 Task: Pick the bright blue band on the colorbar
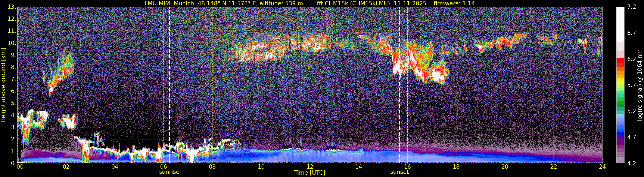pyautogui.click(x=620, y=130)
